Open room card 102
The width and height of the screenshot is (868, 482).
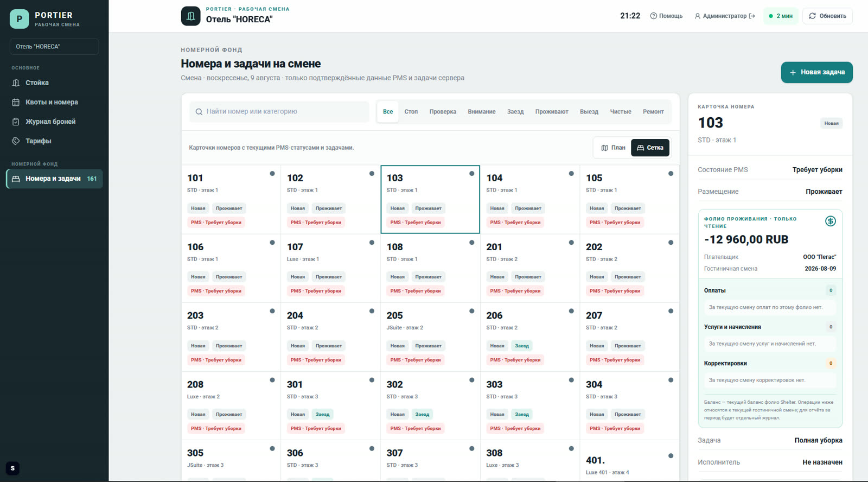[330, 199]
